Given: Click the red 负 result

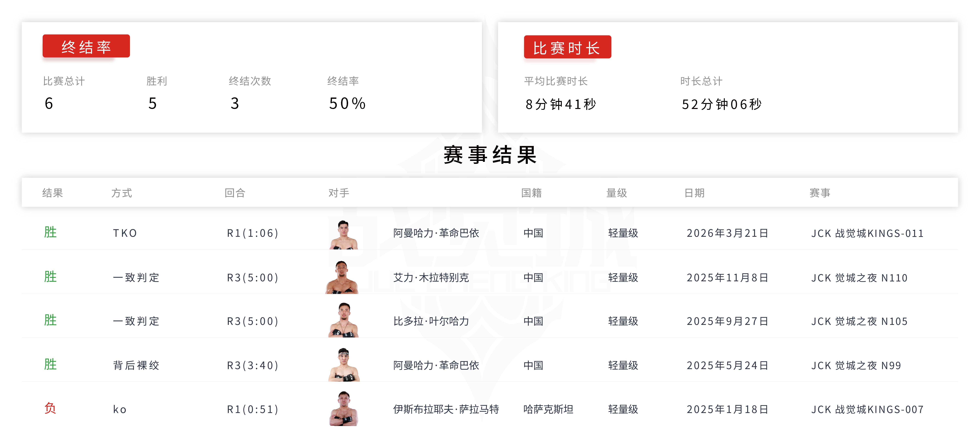Looking at the screenshot, I should click(50, 409).
